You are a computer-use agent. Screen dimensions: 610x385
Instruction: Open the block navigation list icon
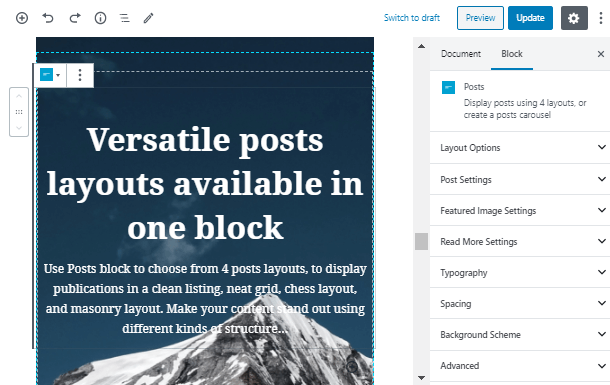[x=124, y=18]
